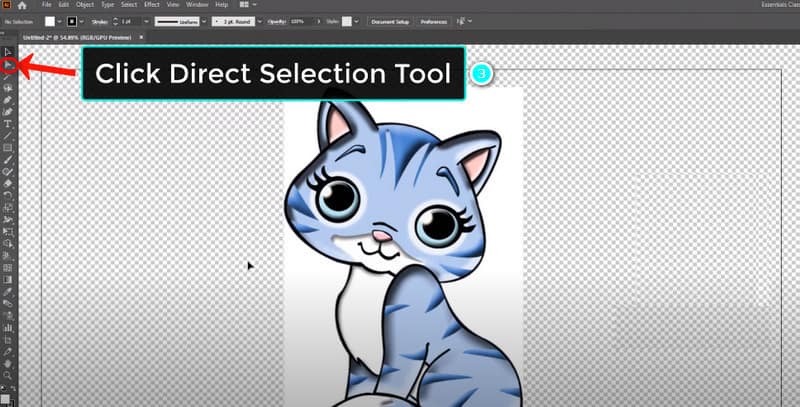Open the View menu

click(172, 5)
